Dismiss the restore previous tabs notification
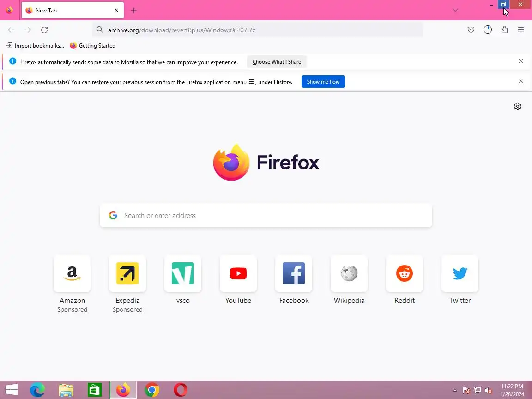Image resolution: width=532 pixels, height=399 pixels. [521, 81]
